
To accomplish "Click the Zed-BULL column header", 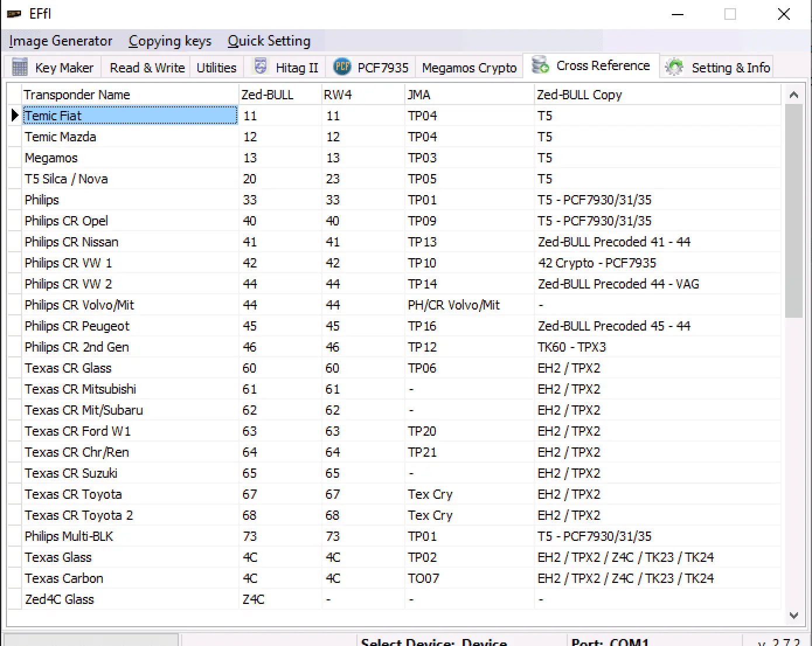I will [280, 95].
